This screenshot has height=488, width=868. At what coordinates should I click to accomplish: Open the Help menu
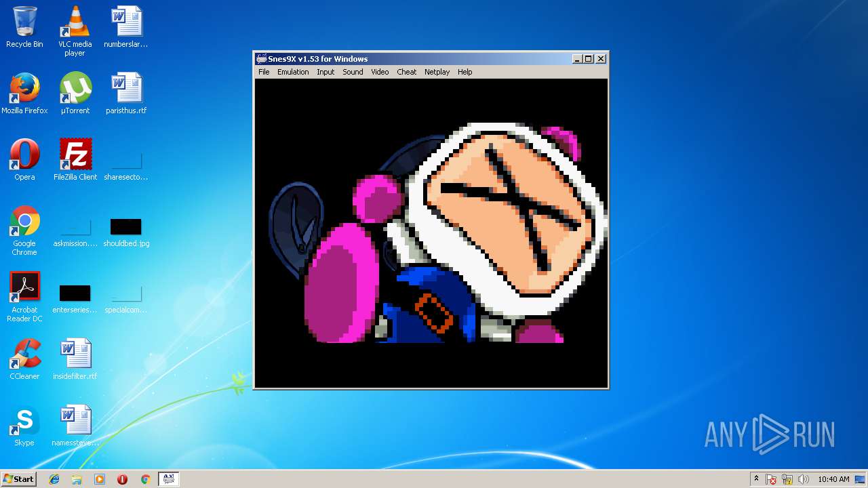click(465, 72)
